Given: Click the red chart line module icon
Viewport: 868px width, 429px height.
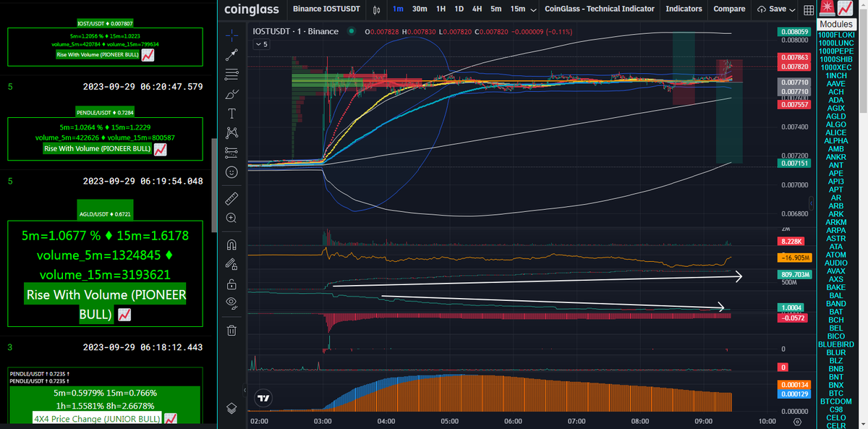Looking at the screenshot, I should click(x=843, y=8).
